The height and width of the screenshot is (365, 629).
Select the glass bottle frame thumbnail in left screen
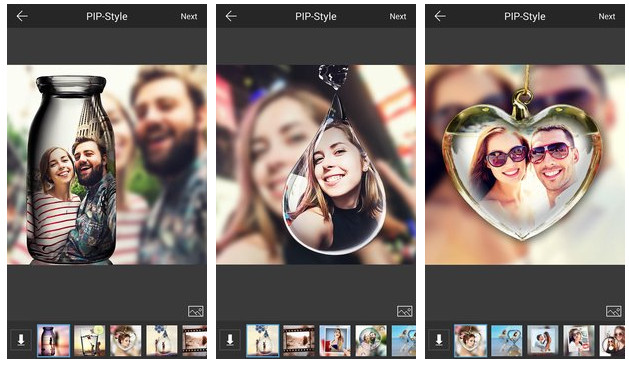(53, 341)
